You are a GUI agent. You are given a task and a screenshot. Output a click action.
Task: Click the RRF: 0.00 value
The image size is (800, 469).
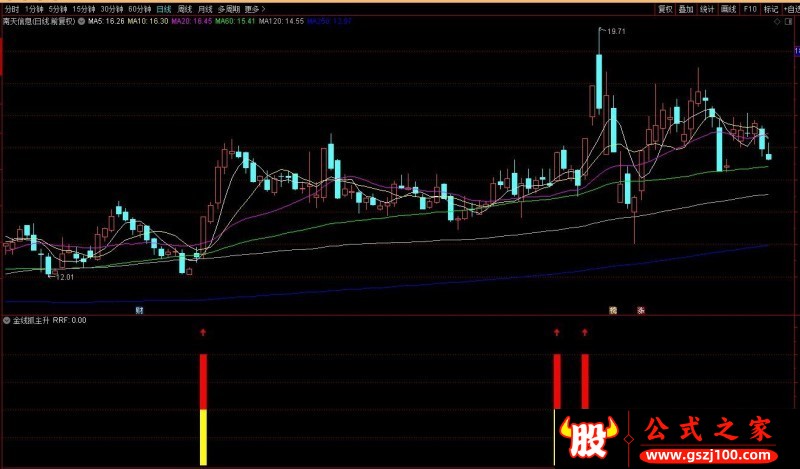(69, 320)
